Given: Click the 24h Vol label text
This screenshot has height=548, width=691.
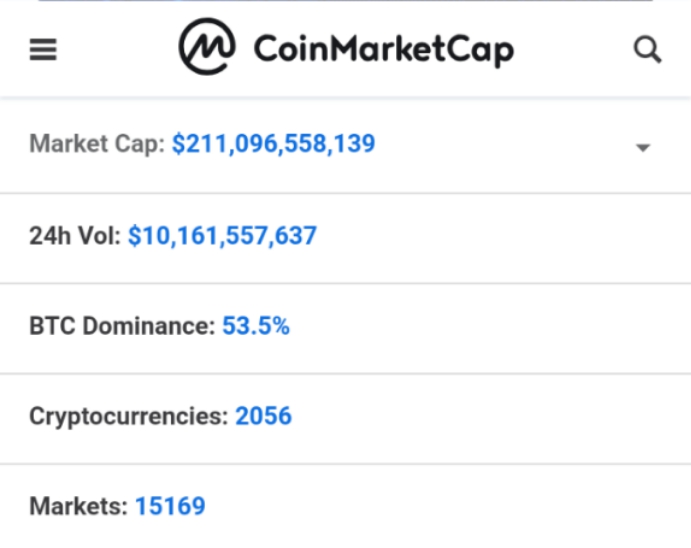Looking at the screenshot, I should pos(75,236).
